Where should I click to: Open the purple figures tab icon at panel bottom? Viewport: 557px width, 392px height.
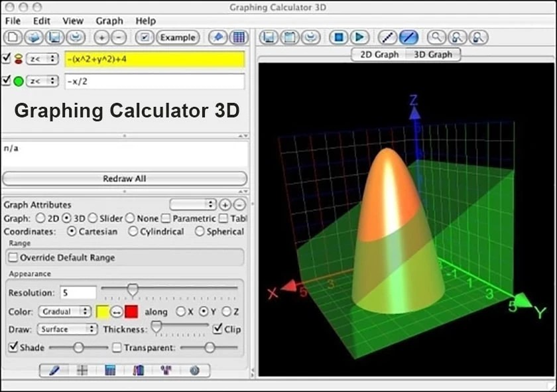point(166,371)
